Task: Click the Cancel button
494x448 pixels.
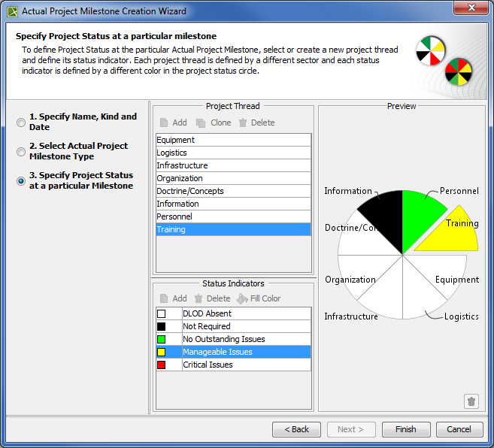Action: point(459,429)
